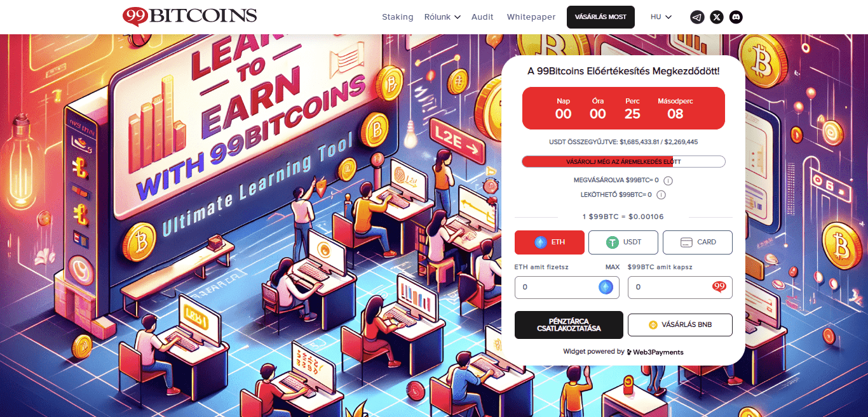Click Ethereum icon in ETH amount field
Viewport: 868px width, 417px height.
pos(606,287)
